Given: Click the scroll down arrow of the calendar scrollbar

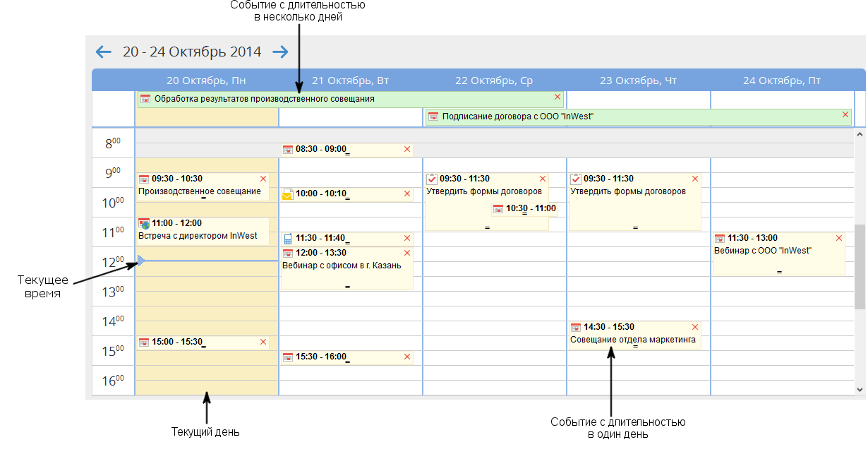Looking at the screenshot, I should pos(860,389).
